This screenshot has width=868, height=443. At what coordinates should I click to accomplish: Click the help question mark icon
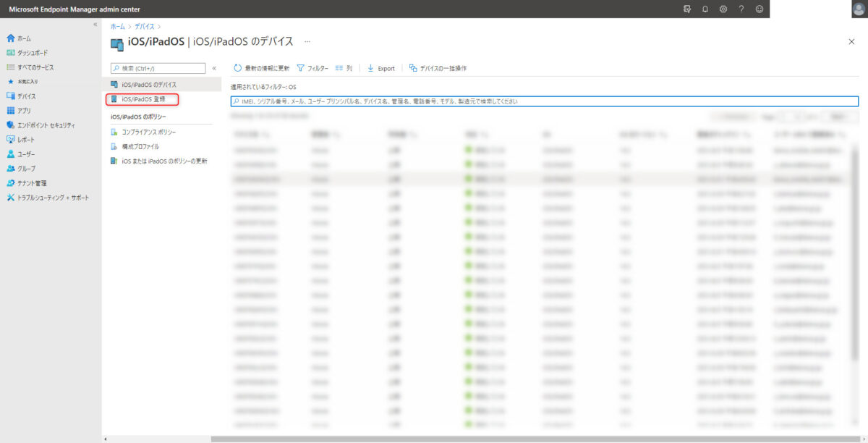tap(739, 9)
